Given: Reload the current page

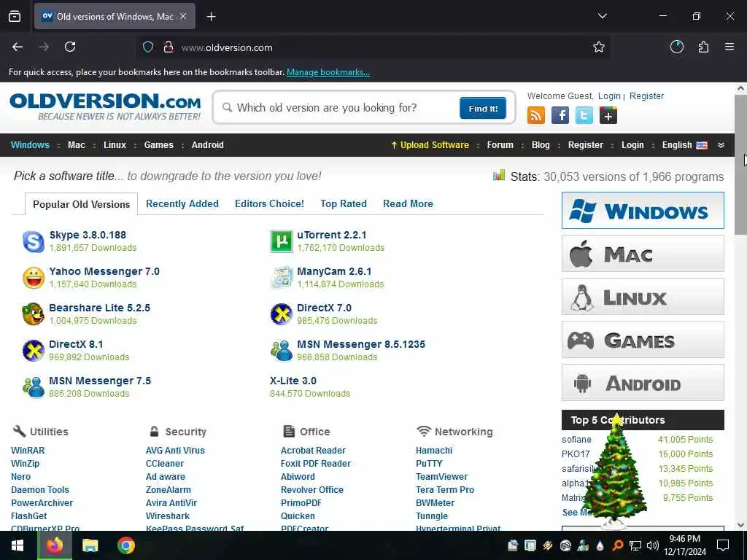Looking at the screenshot, I should tap(70, 47).
